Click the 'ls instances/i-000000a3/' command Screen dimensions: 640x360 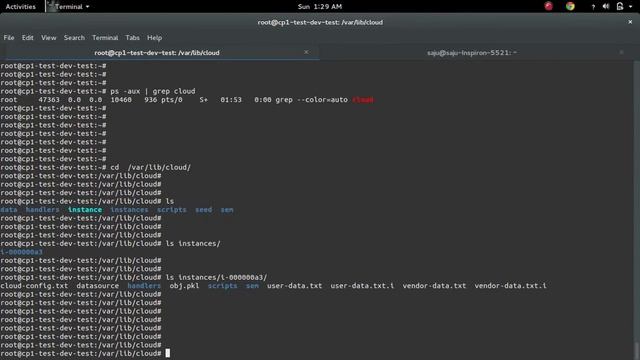216,278
